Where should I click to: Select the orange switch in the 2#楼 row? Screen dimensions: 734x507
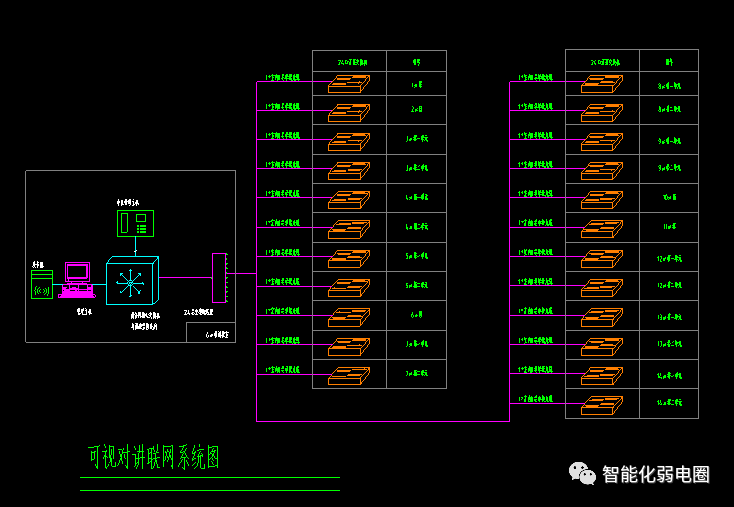click(349, 113)
